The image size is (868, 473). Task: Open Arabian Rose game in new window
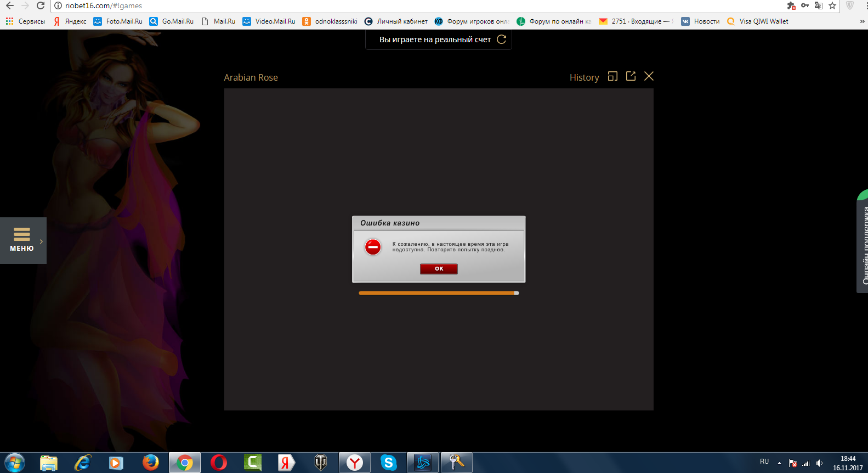pyautogui.click(x=631, y=76)
